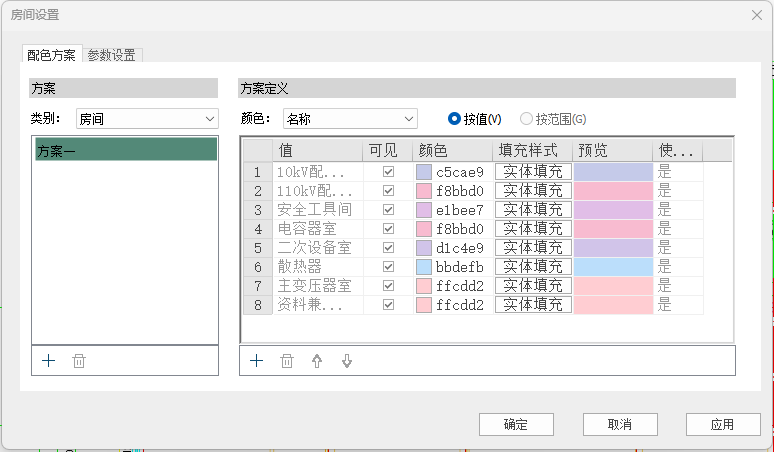The width and height of the screenshot is (774, 452).
Task: Expand the 颜色 dropdown showing 名称
Action: click(350, 119)
